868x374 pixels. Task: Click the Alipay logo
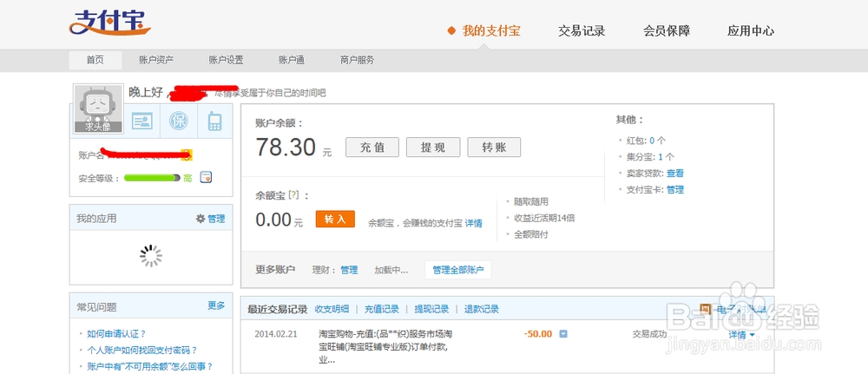[x=109, y=23]
